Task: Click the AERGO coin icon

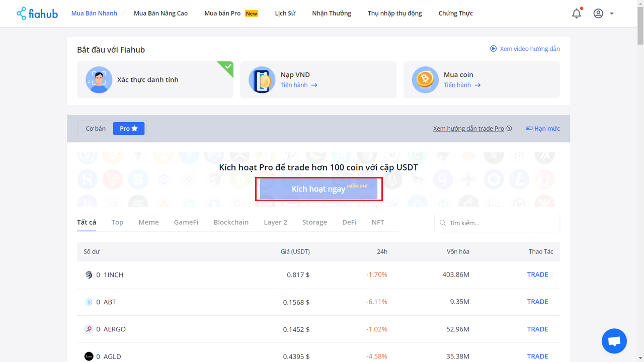Action: pos(89,329)
